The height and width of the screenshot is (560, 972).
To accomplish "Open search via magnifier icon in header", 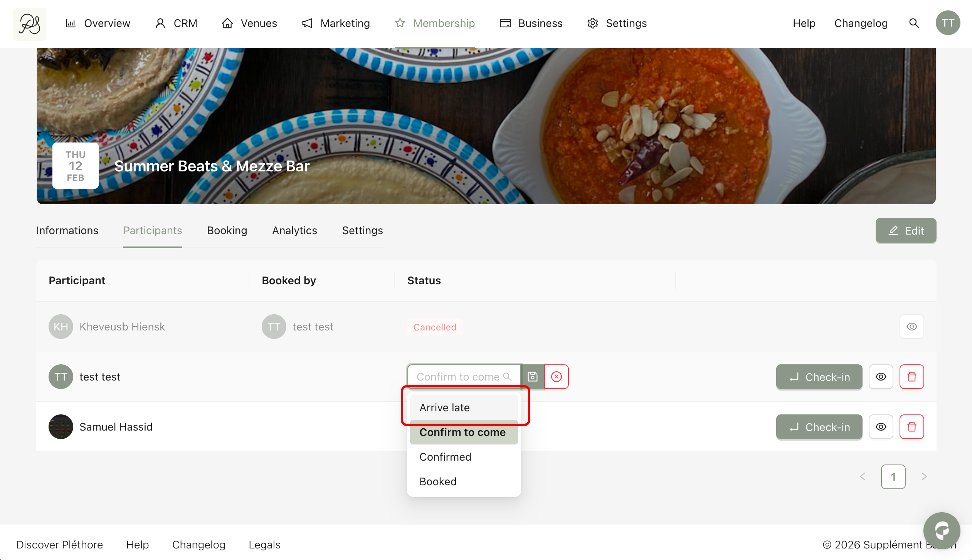I will tap(914, 23).
